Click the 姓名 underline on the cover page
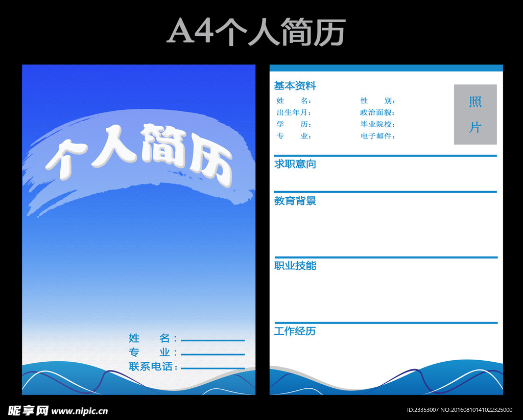This screenshot has height=420, width=523. [x=212, y=340]
